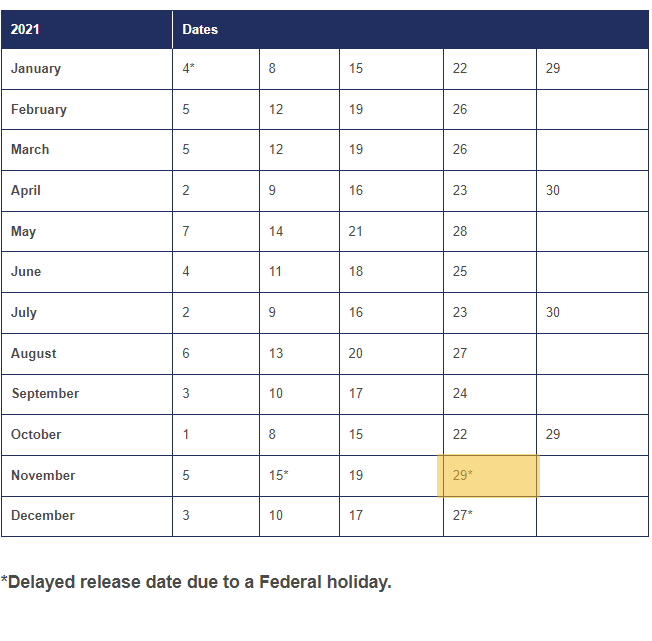This screenshot has width=652, height=641.
Task: Click the April 30 date
Action: [553, 190]
